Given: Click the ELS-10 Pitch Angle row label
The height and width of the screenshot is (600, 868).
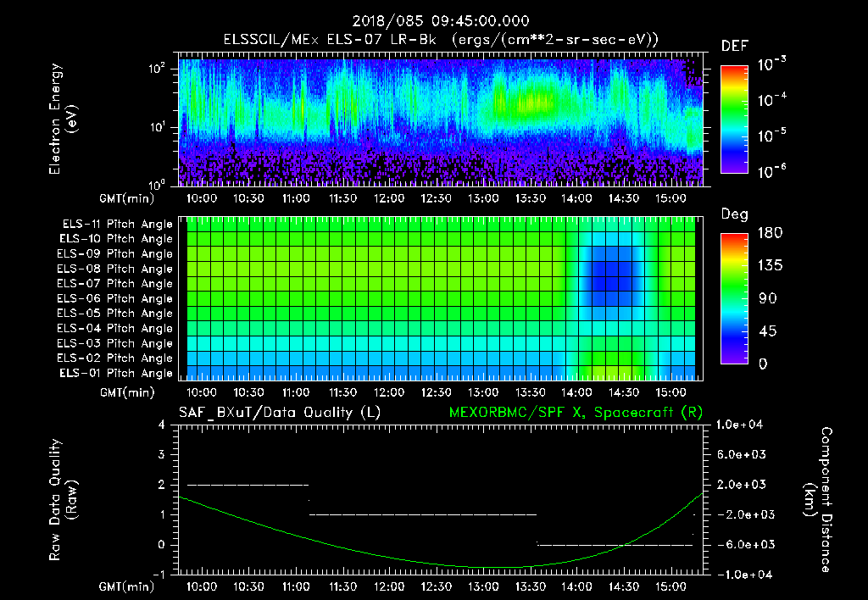Looking at the screenshot, I should pyautogui.click(x=116, y=239).
